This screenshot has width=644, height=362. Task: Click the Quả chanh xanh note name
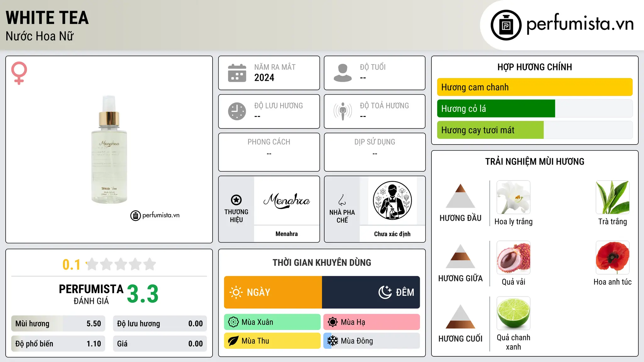[x=514, y=342]
